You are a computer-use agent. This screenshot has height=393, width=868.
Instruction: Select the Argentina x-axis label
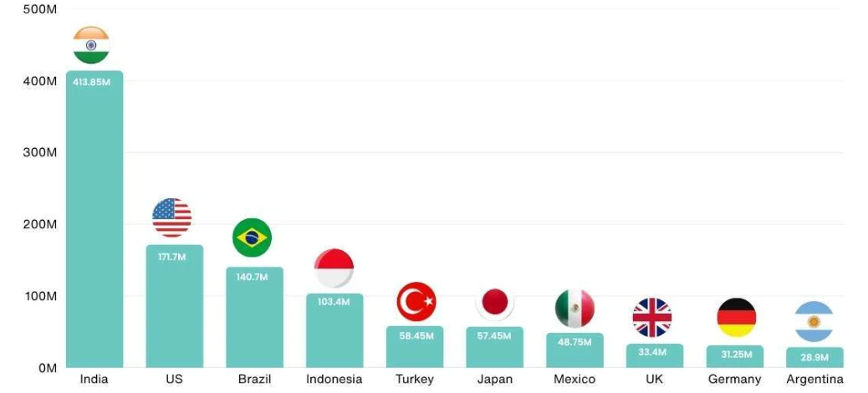814,380
